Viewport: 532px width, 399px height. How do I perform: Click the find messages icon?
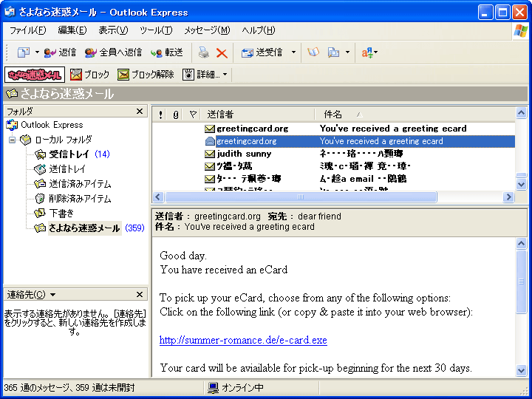pyautogui.click(x=333, y=52)
